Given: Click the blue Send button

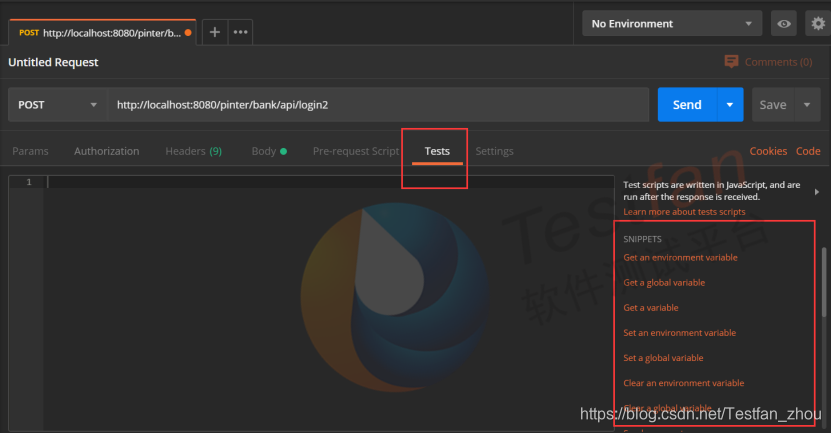Looking at the screenshot, I should tap(687, 105).
